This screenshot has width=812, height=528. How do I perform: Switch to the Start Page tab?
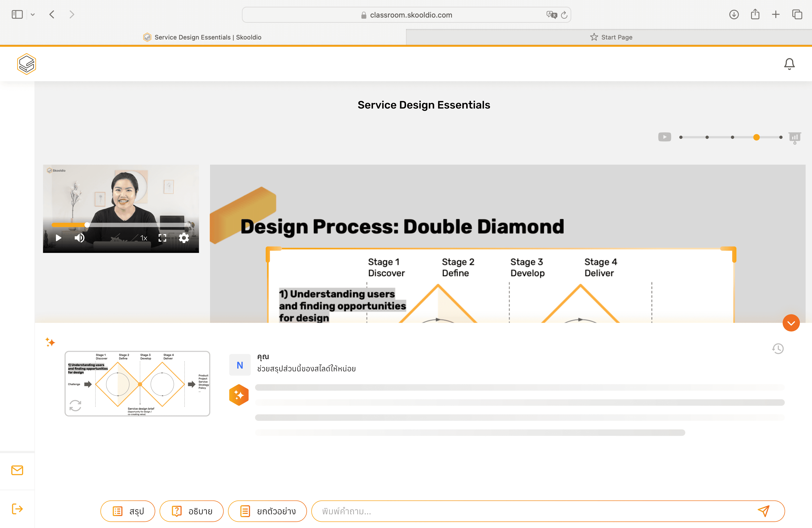pyautogui.click(x=611, y=37)
